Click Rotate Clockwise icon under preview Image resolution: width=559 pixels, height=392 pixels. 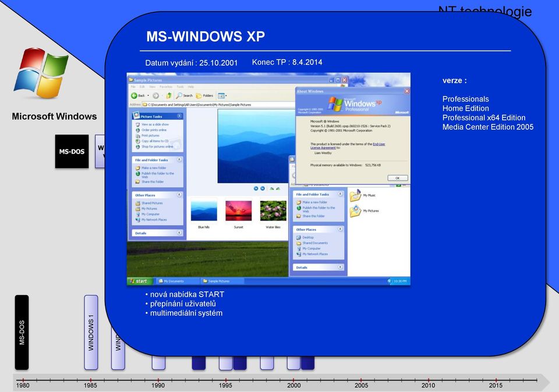click(272, 188)
